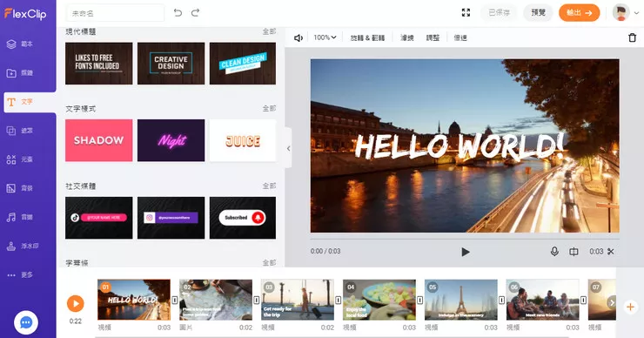
Task: Show all (全部) modern title templates
Action: point(270,31)
